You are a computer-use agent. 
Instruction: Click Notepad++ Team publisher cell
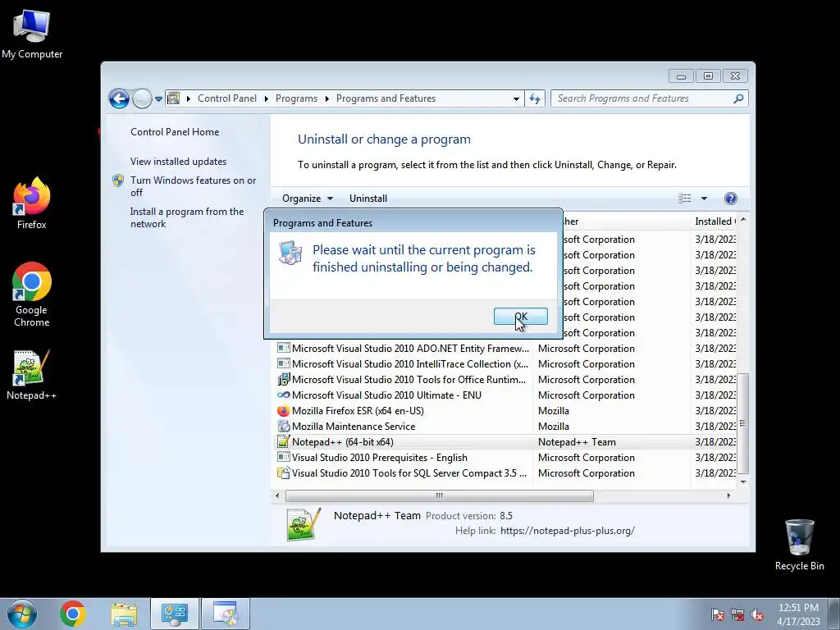pyautogui.click(x=577, y=442)
